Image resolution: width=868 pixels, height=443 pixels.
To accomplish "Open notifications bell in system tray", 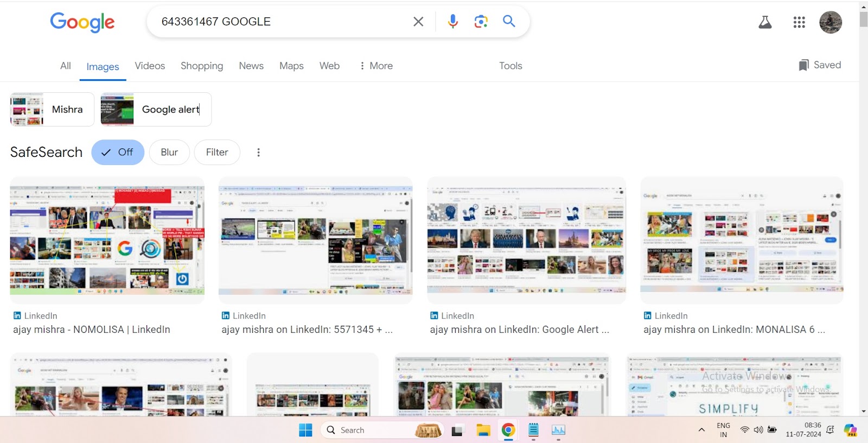I will pos(830,430).
